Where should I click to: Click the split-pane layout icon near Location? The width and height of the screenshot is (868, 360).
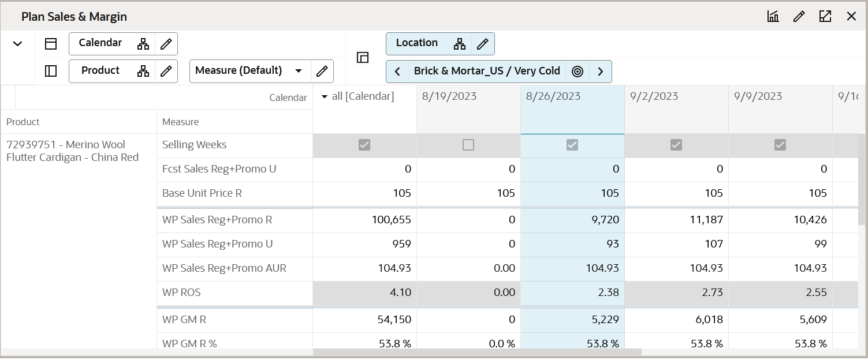click(x=363, y=58)
